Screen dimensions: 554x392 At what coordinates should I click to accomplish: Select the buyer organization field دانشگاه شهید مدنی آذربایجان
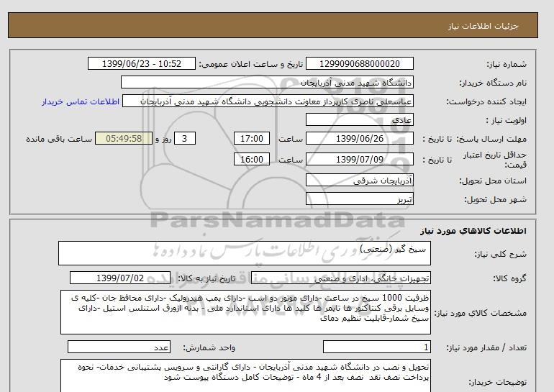click(x=267, y=82)
